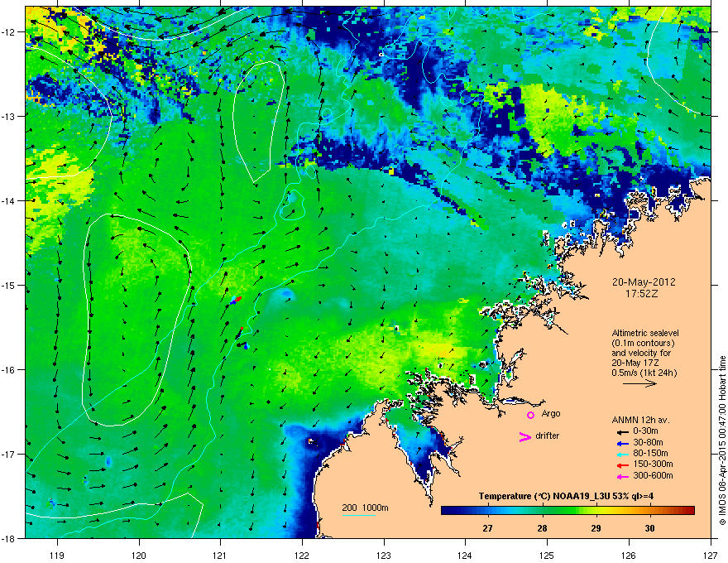Click the time label 17:52Z

click(x=642, y=294)
